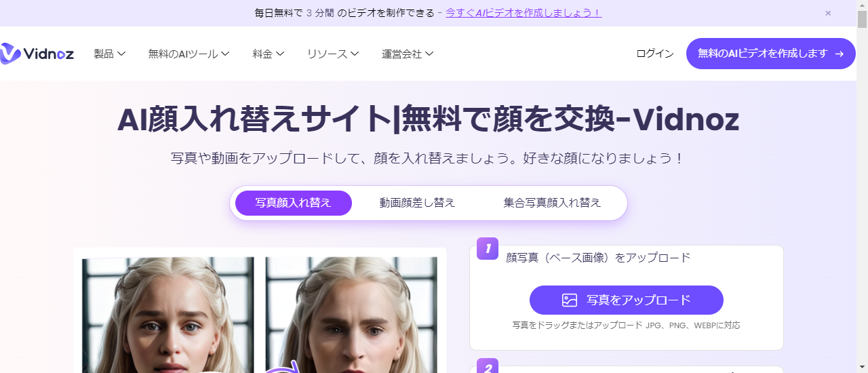The height and width of the screenshot is (373, 868).
Task: Click 無料のAIビデオを作成します button
Action: 771,54
